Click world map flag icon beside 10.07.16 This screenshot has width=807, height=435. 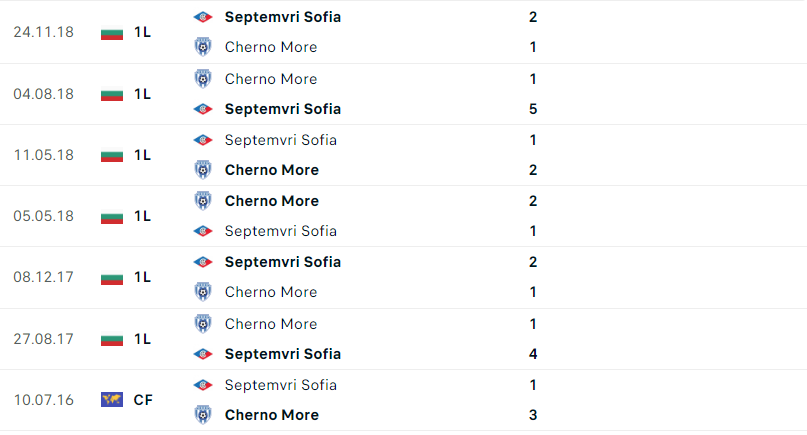coord(112,399)
